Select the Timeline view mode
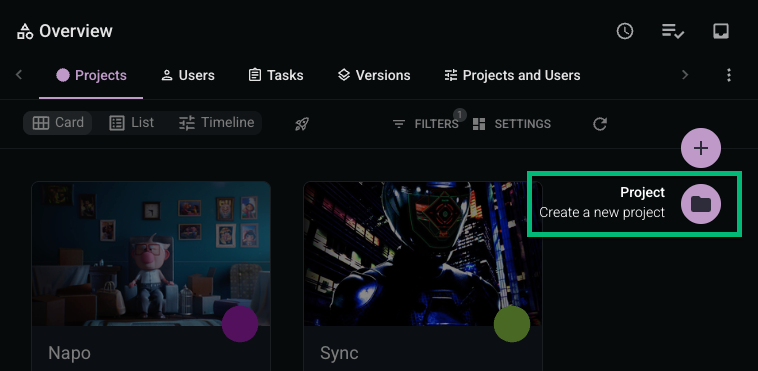758x371 pixels. pyautogui.click(x=216, y=123)
